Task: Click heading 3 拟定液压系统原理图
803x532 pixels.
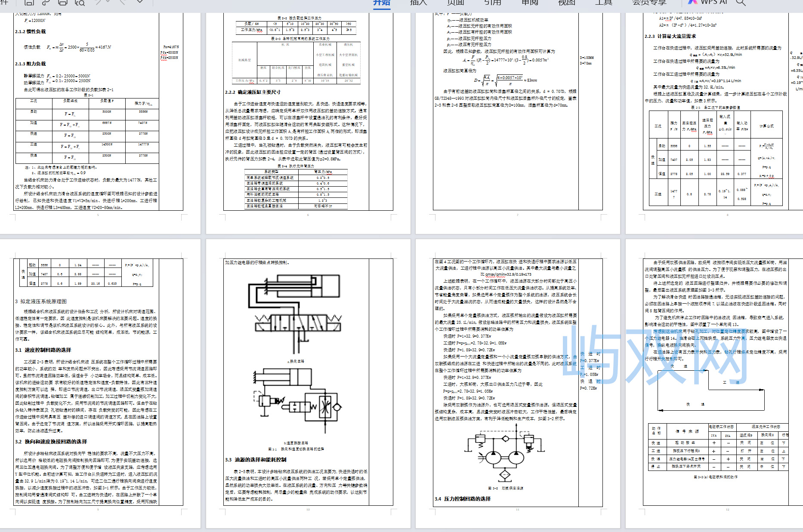Action: pos(41,301)
